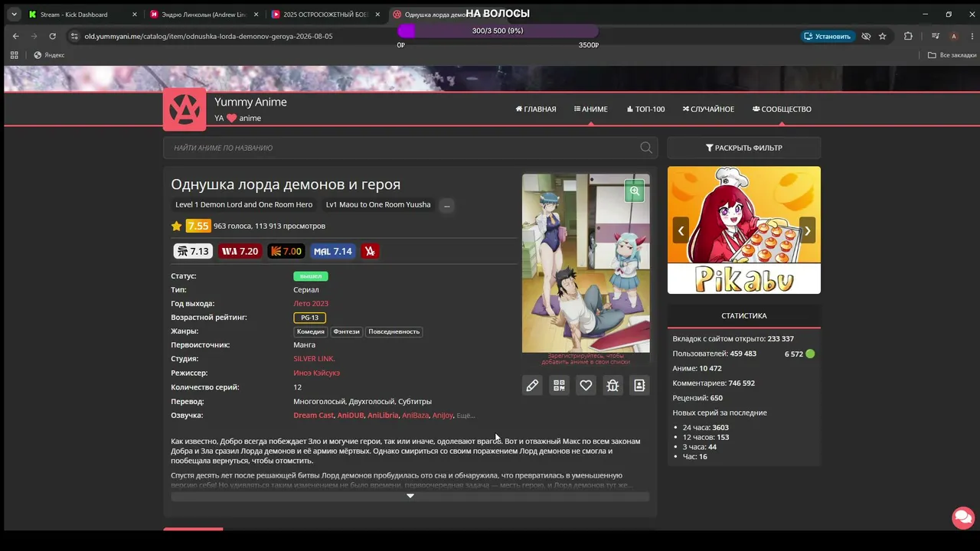This screenshot has height=551, width=980.
Task: Open the WA 7.20 rating badge
Action: point(240,251)
